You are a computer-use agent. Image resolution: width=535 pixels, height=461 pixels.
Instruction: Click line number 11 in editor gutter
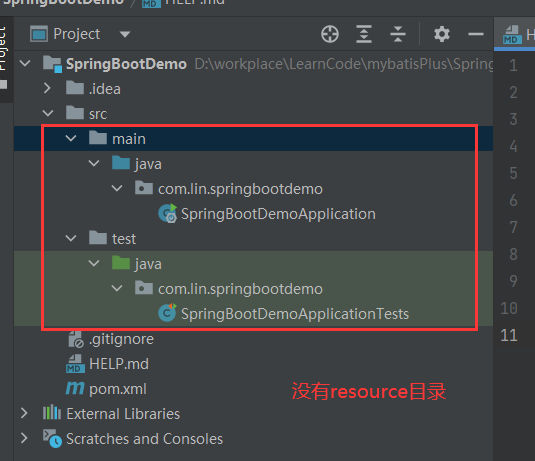[x=509, y=335]
